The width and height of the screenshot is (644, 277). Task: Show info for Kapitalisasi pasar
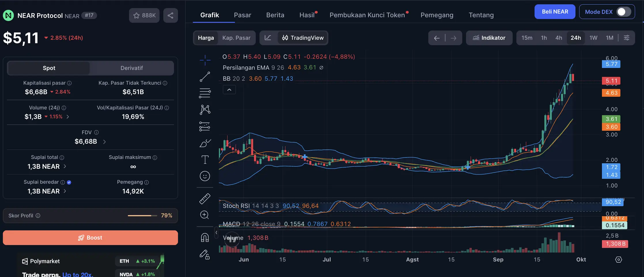[x=69, y=83]
